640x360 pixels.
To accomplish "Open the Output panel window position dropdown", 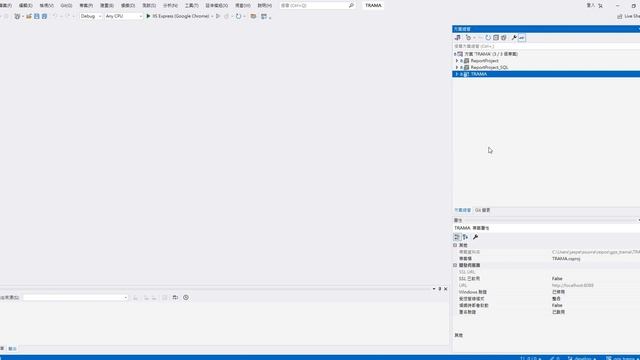I will (434, 289).
